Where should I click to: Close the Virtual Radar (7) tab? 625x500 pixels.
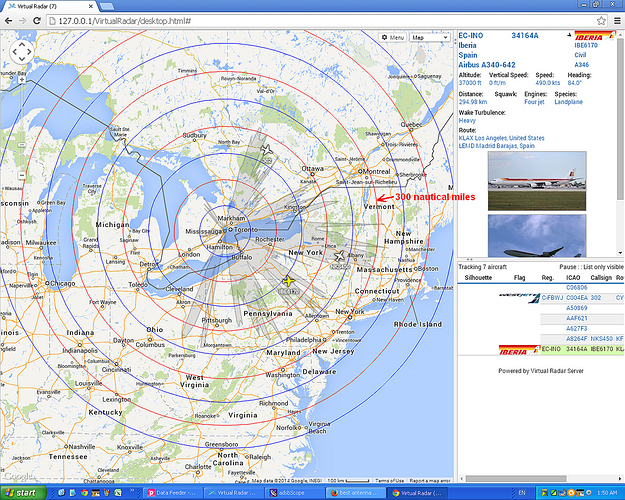click(91, 6)
